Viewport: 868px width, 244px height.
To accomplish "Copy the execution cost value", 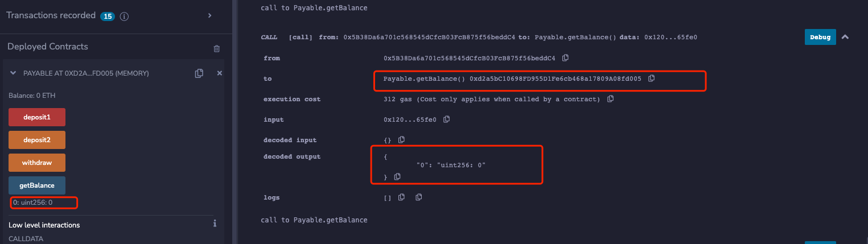I will point(610,99).
